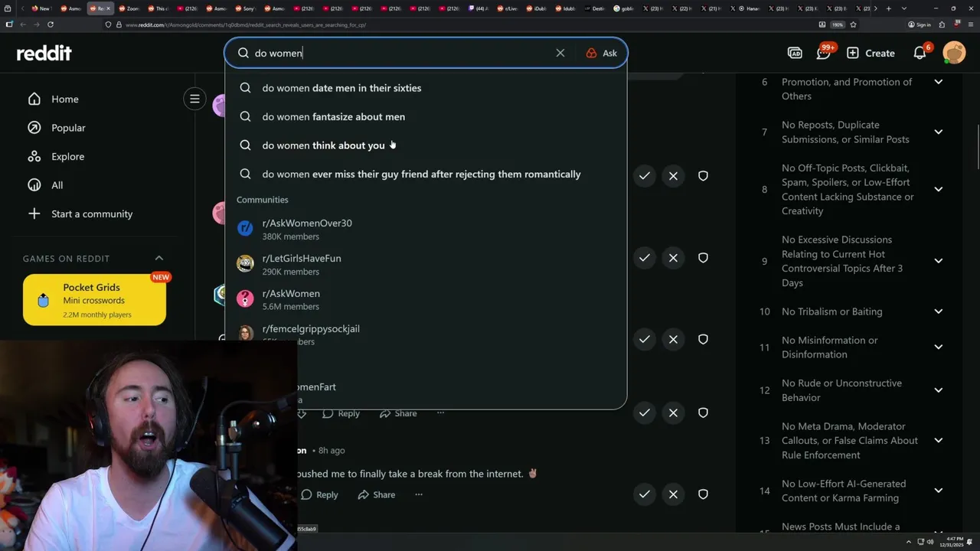Expand rule 11 No Misinformation

(x=938, y=347)
